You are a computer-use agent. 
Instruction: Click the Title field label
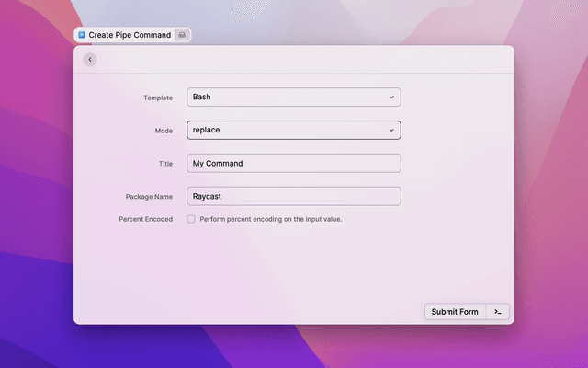coord(164,164)
